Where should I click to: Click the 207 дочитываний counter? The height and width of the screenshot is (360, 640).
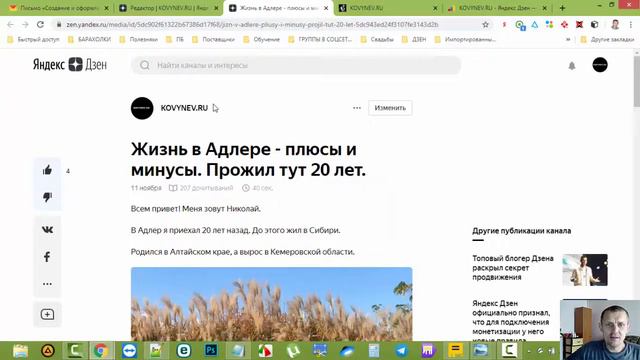[x=201, y=188]
